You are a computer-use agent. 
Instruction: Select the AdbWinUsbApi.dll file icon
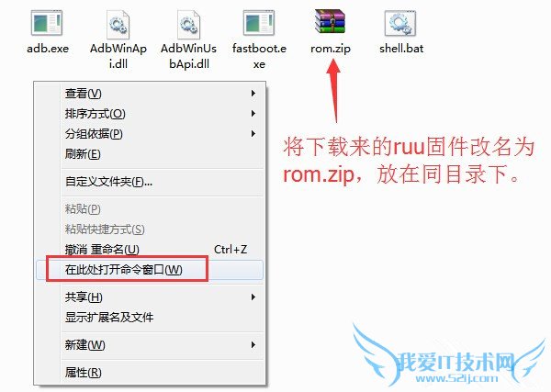click(188, 24)
